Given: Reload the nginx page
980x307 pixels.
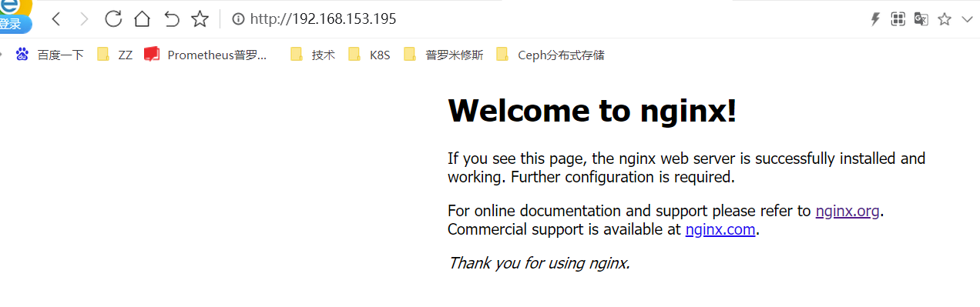Looking at the screenshot, I should [113, 19].
